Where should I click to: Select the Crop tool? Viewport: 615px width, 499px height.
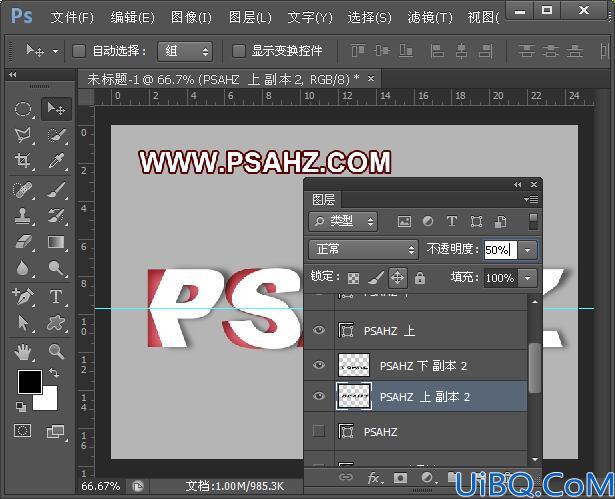coord(23,161)
